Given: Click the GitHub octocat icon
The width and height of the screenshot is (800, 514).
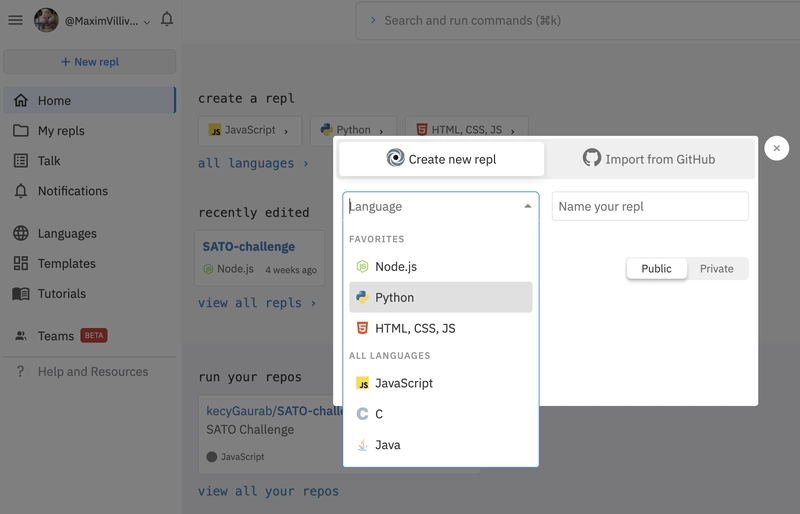Looking at the screenshot, I should [x=592, y=158].
